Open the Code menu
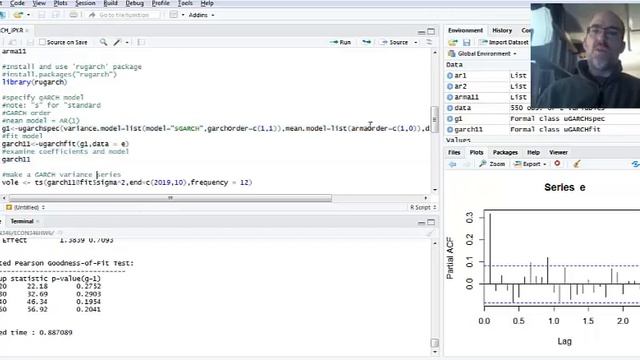640x360 pixels. 17,3
